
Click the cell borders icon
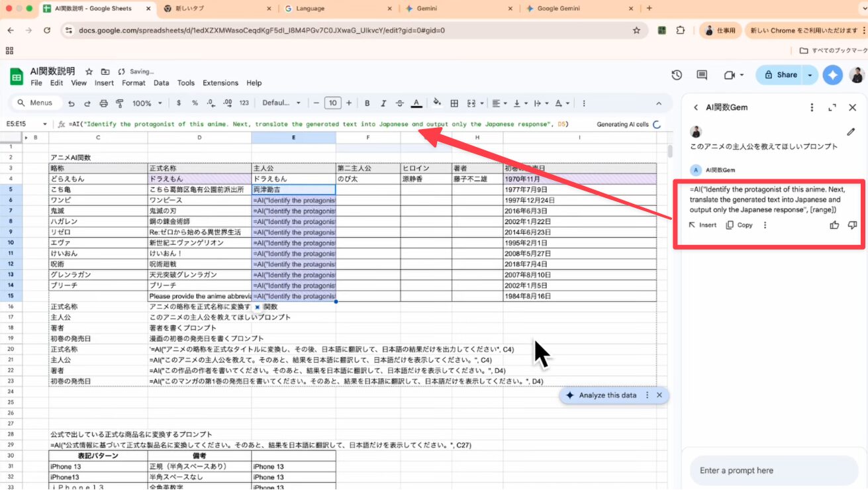point(454,103)
